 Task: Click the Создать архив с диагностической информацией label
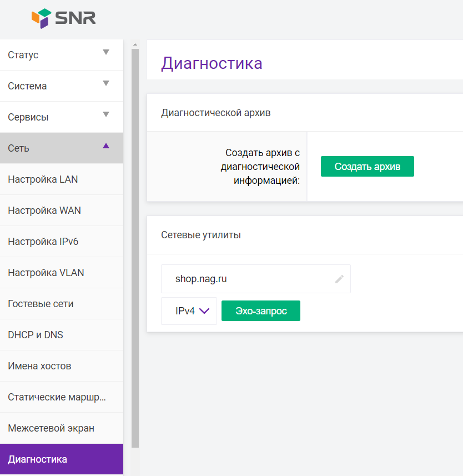pos(260,167)
